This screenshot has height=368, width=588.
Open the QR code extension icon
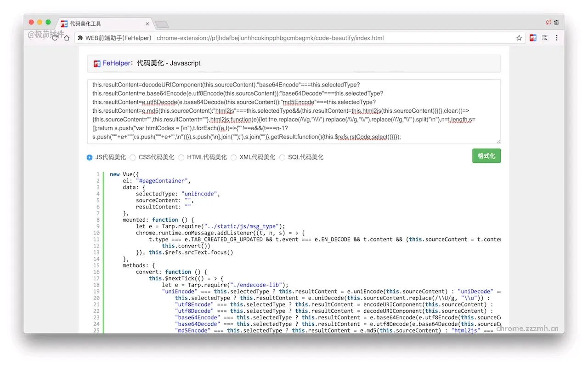point(545,38)
